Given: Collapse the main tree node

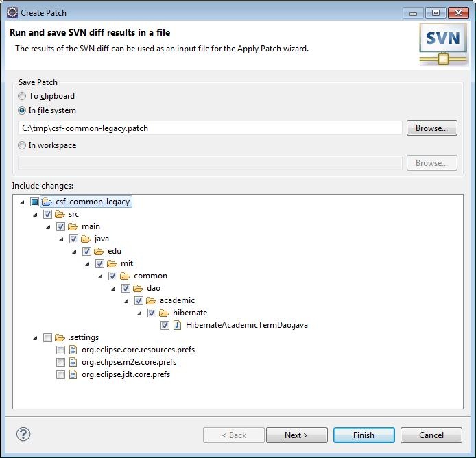Looking at the screenshot, I should tap(48, 227).
